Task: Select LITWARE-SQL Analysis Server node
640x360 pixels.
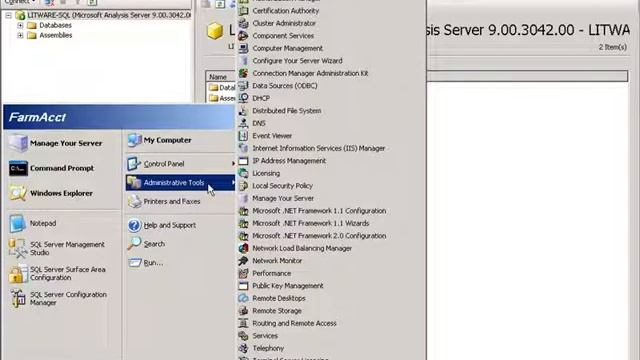Action: click(x=109, y=16)
